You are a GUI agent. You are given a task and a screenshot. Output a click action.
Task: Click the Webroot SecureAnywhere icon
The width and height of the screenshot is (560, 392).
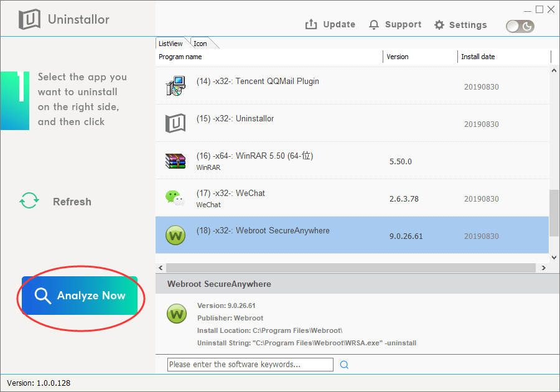(175, 235)
